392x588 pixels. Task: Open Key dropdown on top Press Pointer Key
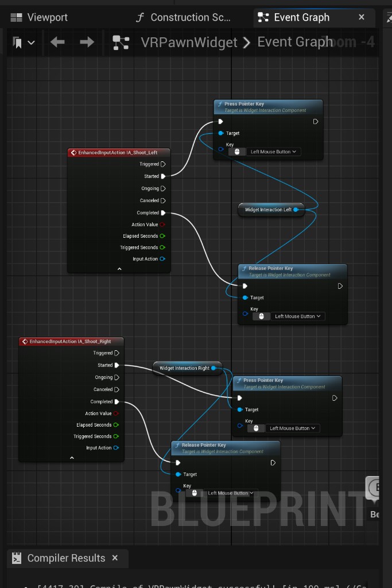tap(273, 152)
